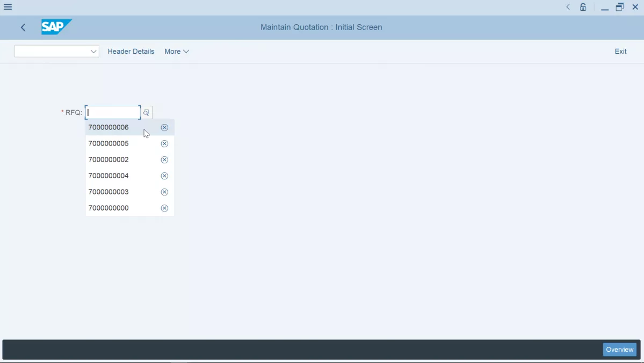The width and height of the screenshot is (644, 363).
Task: Remove 7000000005 from history list
Action: click(x=164, y=144)
